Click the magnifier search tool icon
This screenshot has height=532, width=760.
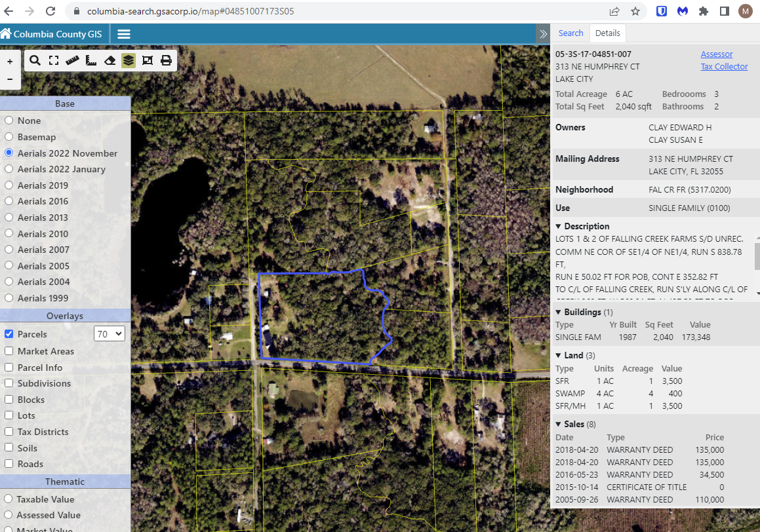pyautogui.click(x=35, y=60)
